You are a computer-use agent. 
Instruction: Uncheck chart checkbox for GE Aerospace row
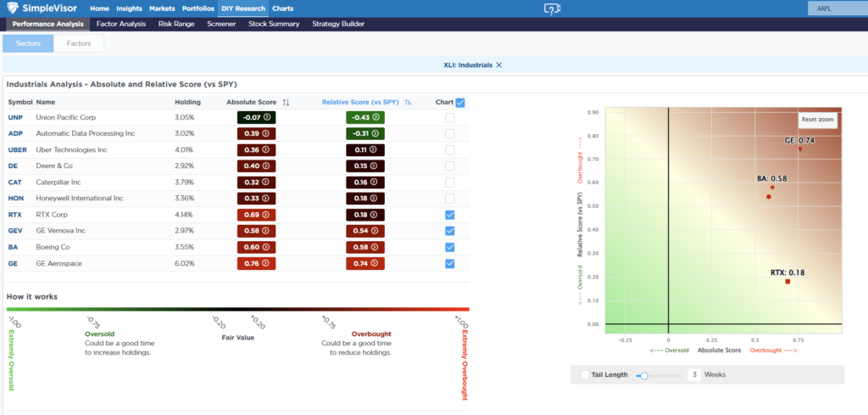coord(450,263)
